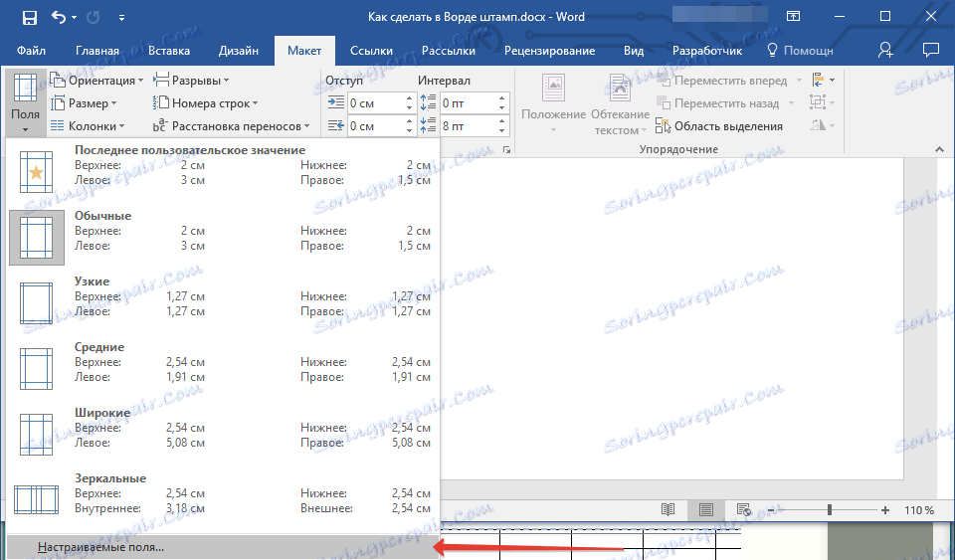Open the Номера строк dropdown
The image size is (955, 560).
click(x=205, y=103)
